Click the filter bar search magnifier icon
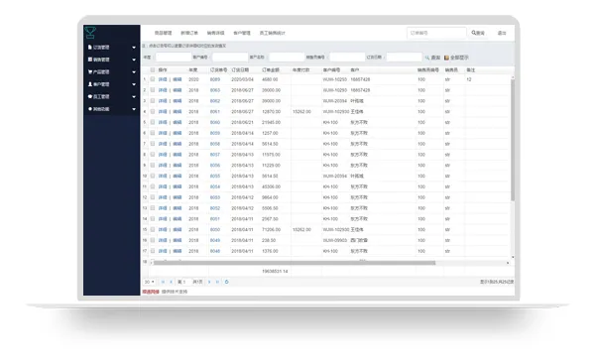 [427, 58]
